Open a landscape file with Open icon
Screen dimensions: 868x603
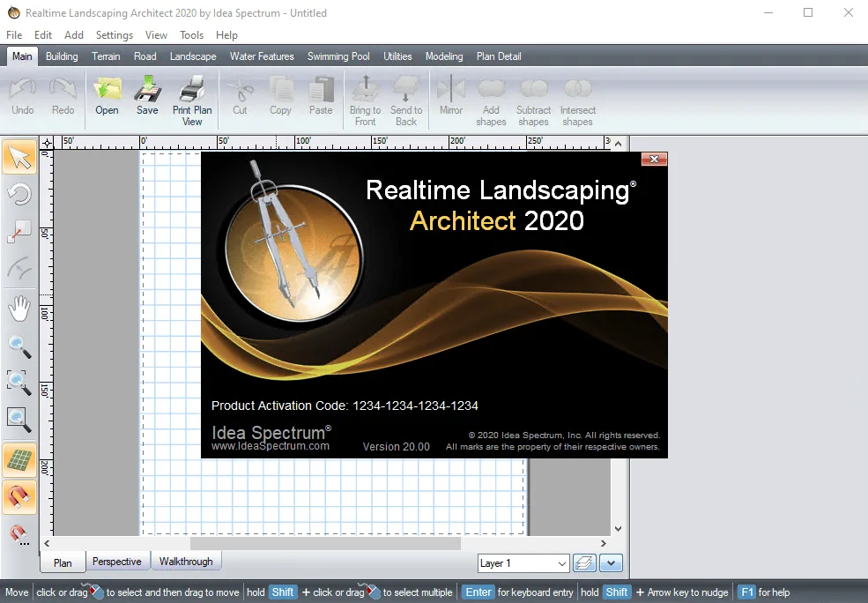pos(107,89)
